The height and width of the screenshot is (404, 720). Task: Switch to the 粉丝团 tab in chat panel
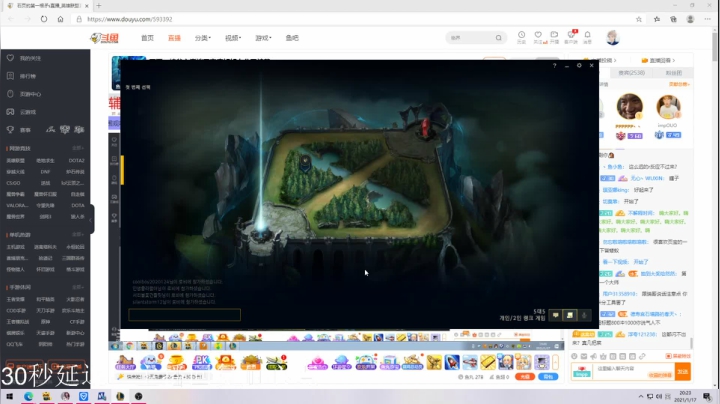[674, 73]
